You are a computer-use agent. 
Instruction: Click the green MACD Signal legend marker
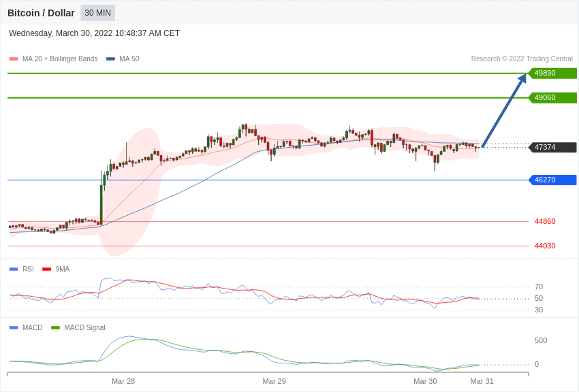[55, 327]
